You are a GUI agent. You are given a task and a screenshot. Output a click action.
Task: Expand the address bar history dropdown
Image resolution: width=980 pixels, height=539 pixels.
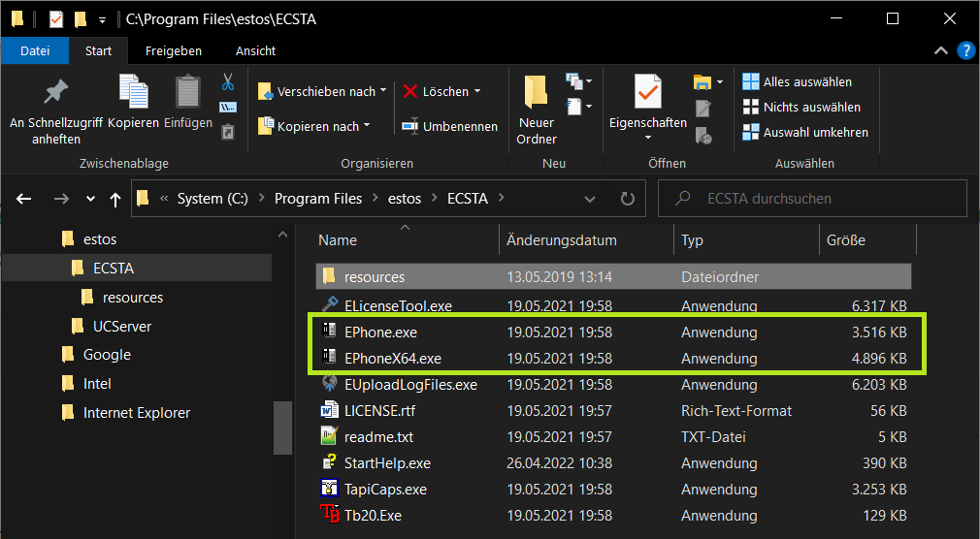click(590, 199)
